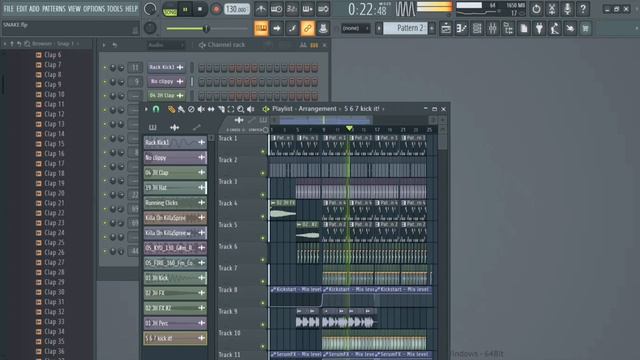Screen dimensions: 640x360
Task: Open the plugin picker plug icon
Action: click(539, 29)
